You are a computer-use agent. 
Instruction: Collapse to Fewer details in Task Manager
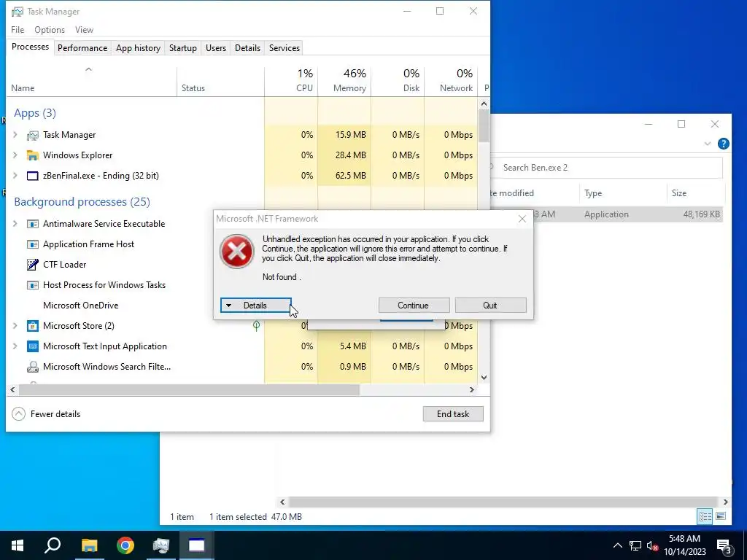[x=46, y=414]
